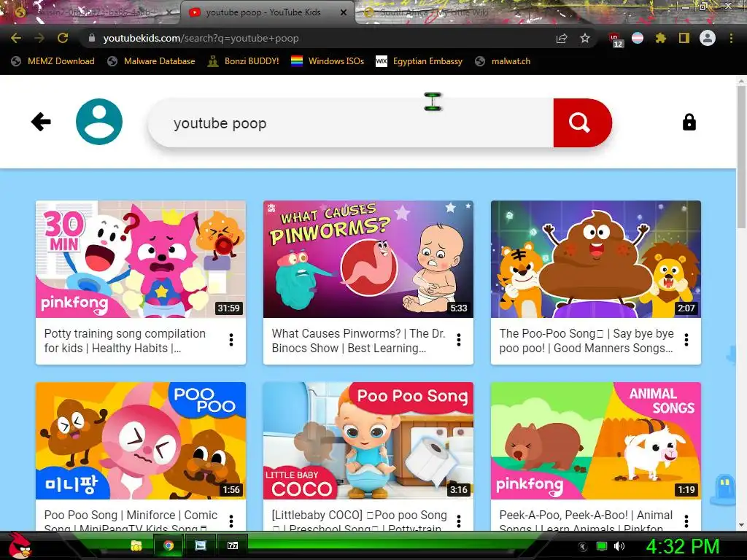
Task: Click the browser forward arrow
Action: click(x=39, y=38)
